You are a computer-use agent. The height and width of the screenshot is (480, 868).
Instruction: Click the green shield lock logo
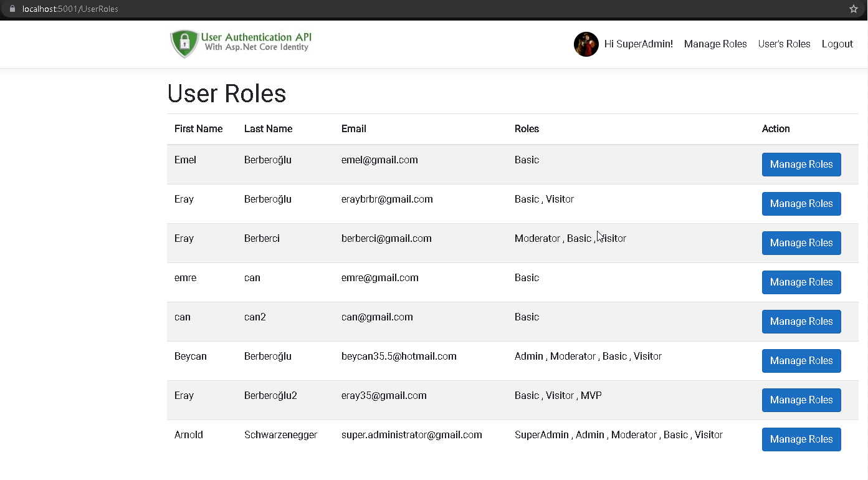184,44
